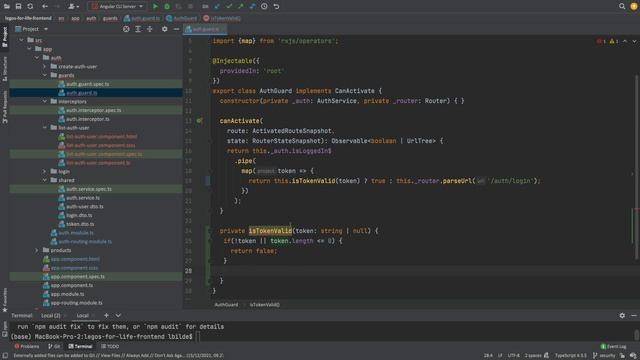This screenshot has width=640, height=360.
Task: Click the Git update project arrow icon
Action: click(217, 7)
